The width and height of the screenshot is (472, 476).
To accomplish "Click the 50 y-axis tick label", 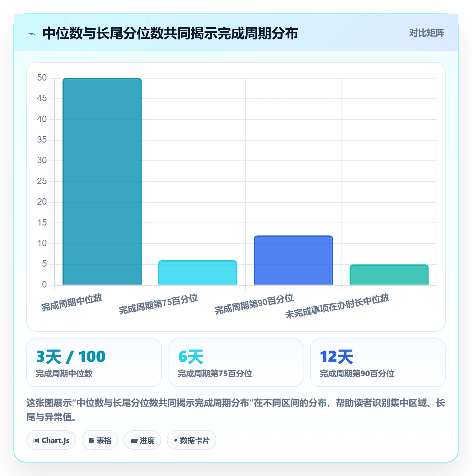I will [42, 78].
